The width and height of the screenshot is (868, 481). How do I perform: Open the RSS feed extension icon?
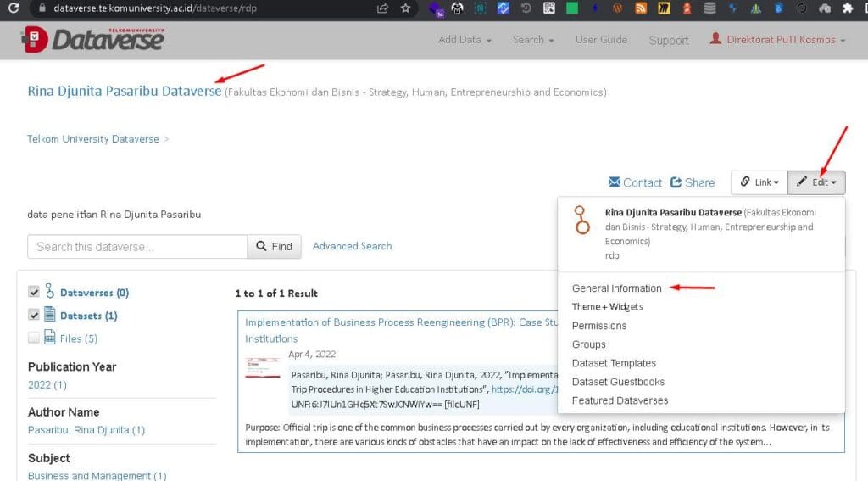click(x=641, y=8)
